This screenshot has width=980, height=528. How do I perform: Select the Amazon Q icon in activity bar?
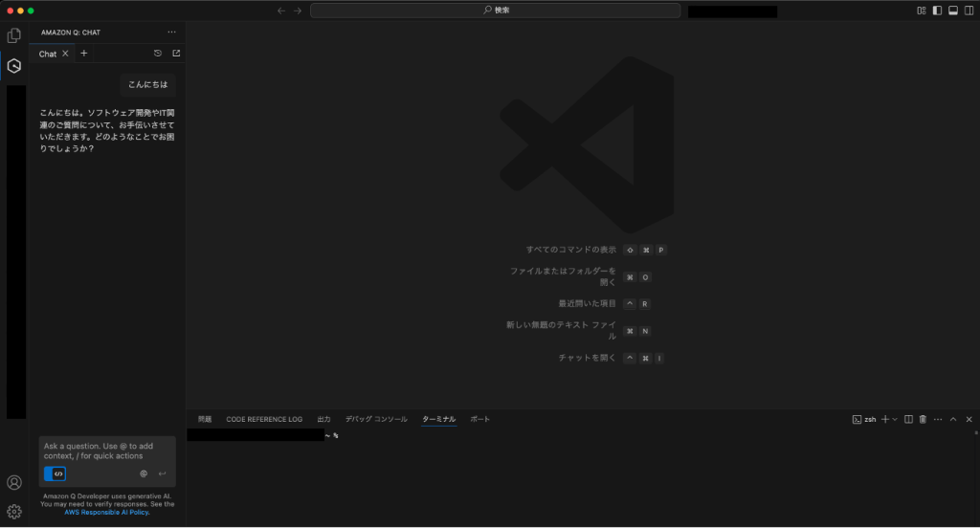click(13, 66)
